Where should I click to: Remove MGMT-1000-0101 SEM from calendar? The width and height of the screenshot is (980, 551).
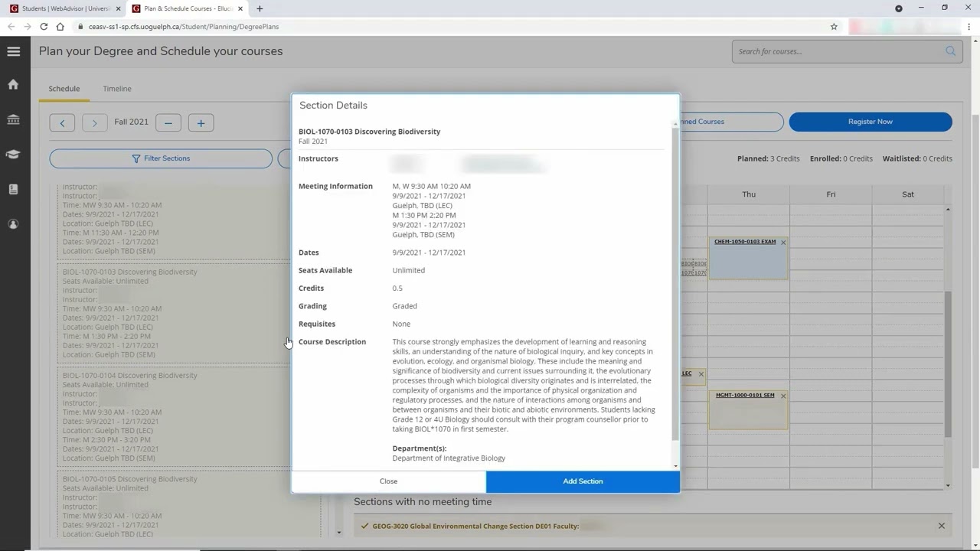coord(782,396)
